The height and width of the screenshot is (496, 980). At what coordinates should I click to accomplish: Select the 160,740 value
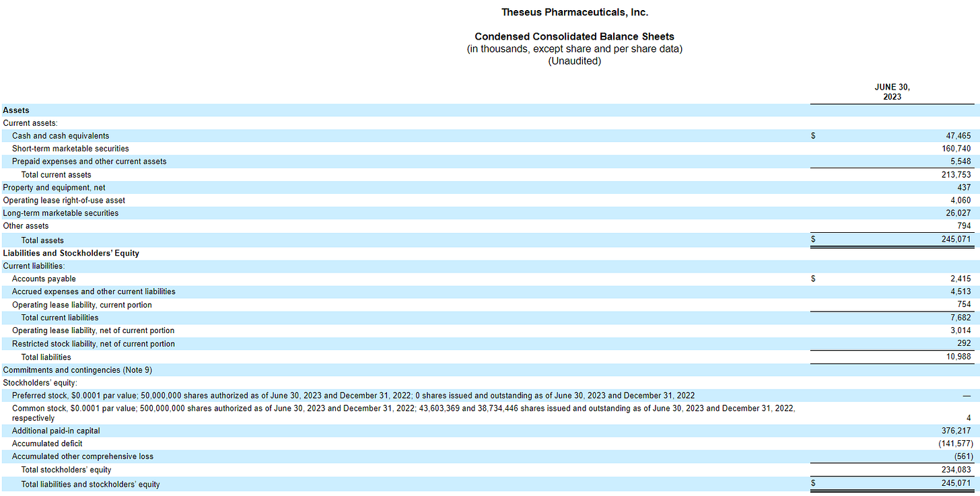pyautogui.click(x=956, y=149)
